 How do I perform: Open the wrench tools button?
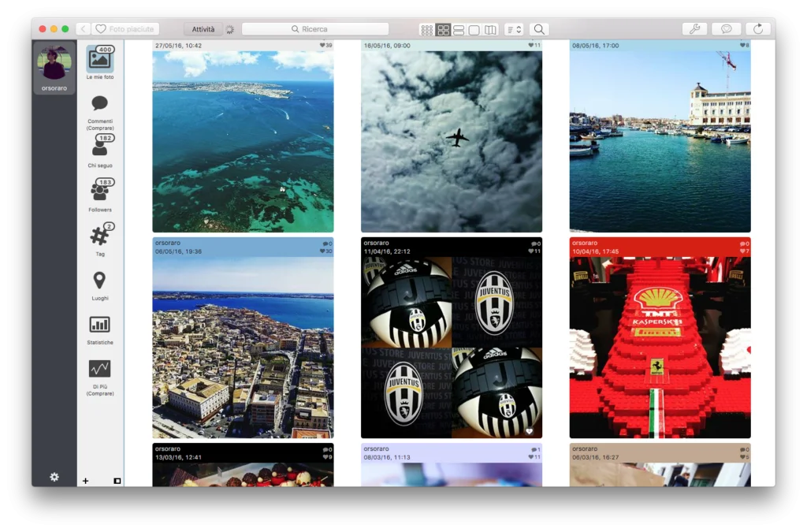(695, 29)
